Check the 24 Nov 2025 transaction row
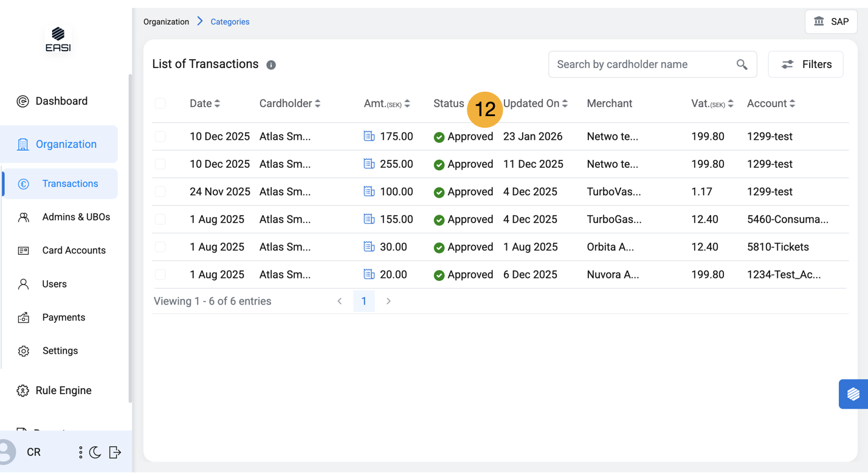The height and width of the screenshot is (473, 868). (x=160, y=192)
